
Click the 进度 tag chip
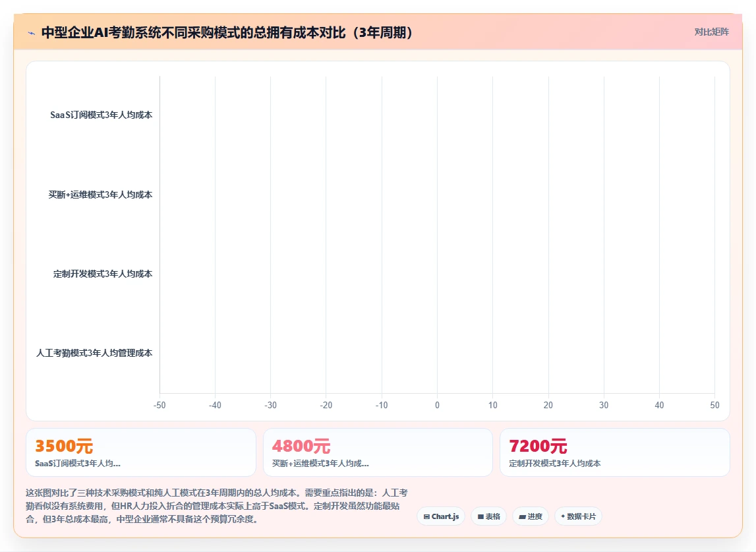(531, 516)
